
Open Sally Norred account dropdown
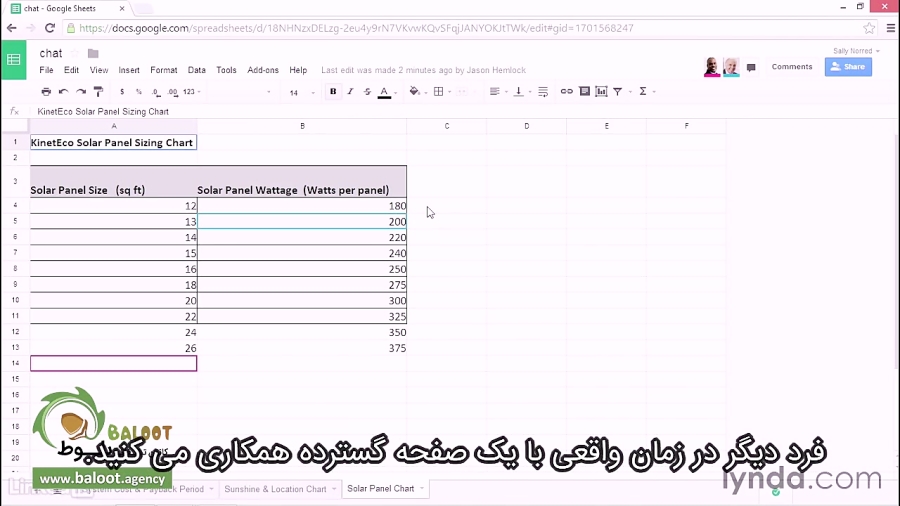click(856, 51)
